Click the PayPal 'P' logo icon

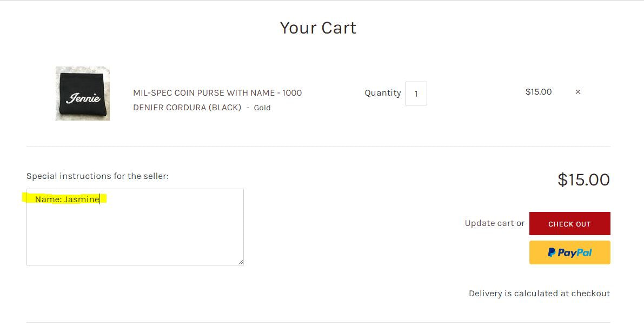(x=552, y=252)
